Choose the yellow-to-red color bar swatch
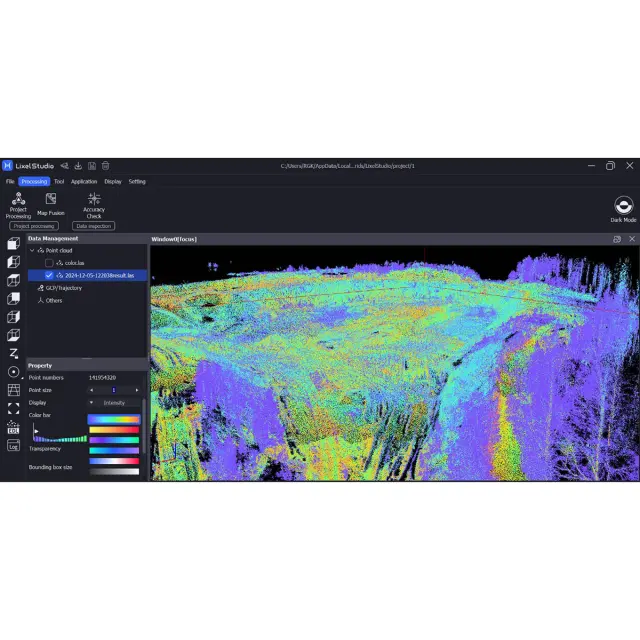 [x=113, y=429]
